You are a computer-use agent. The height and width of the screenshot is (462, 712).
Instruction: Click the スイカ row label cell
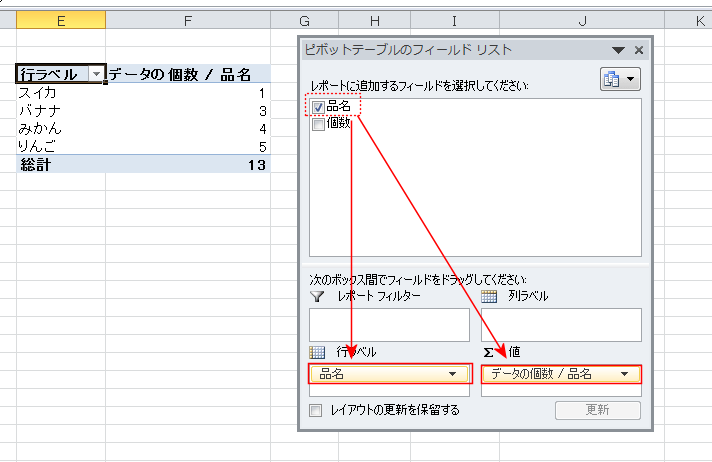(x=61, y=93)
